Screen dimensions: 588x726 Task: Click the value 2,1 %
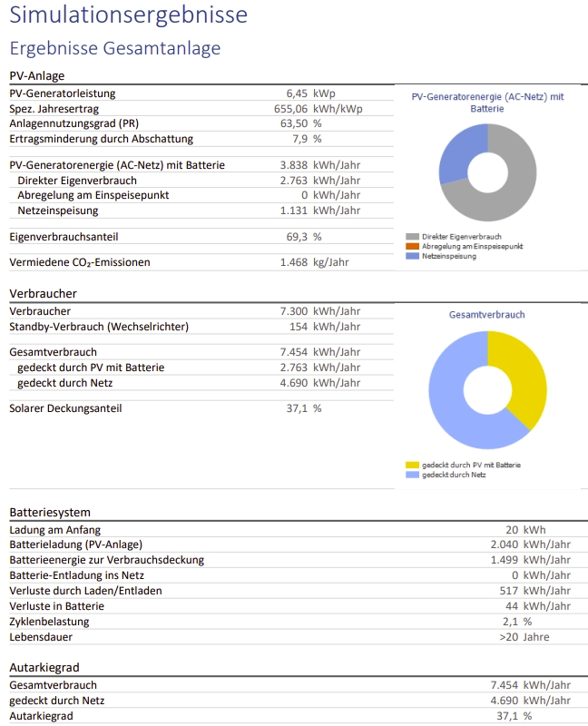(517, 622)
